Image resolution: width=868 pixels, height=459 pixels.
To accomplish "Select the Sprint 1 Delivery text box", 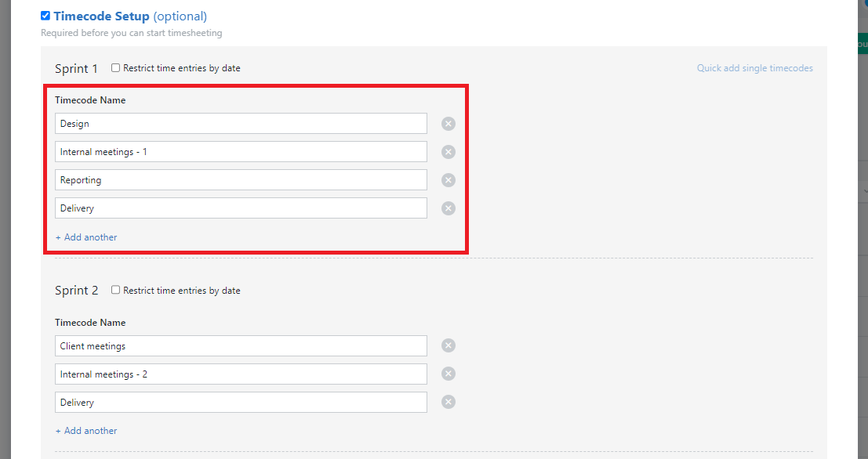I will [x=241, y=208].
